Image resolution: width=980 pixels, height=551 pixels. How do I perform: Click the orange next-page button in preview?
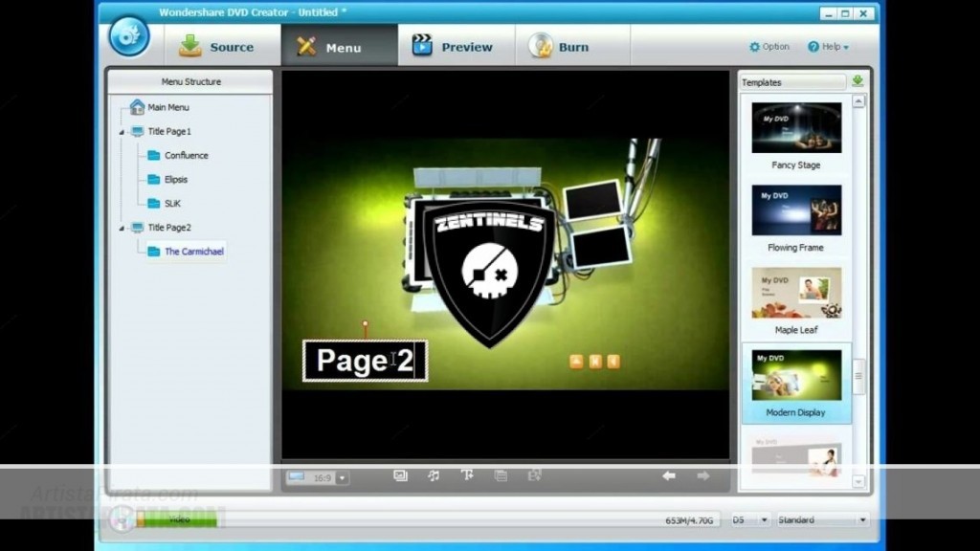point(595,362)
